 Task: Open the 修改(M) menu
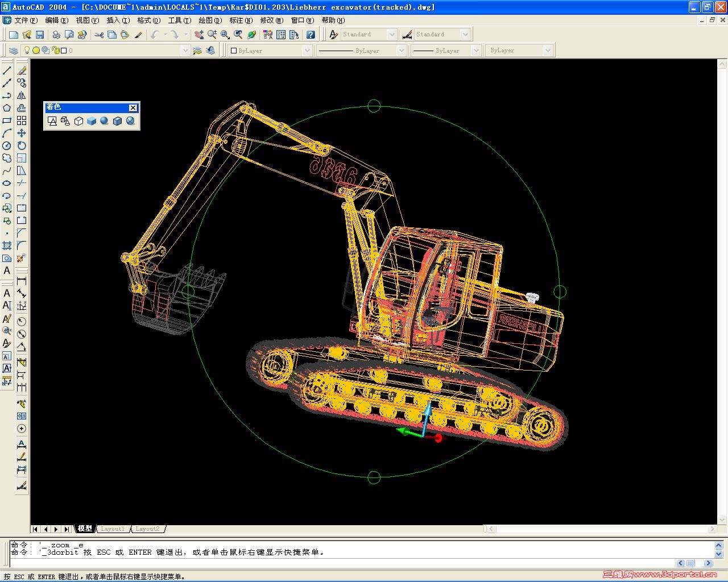pyautogui.click(x=271, y=20)
